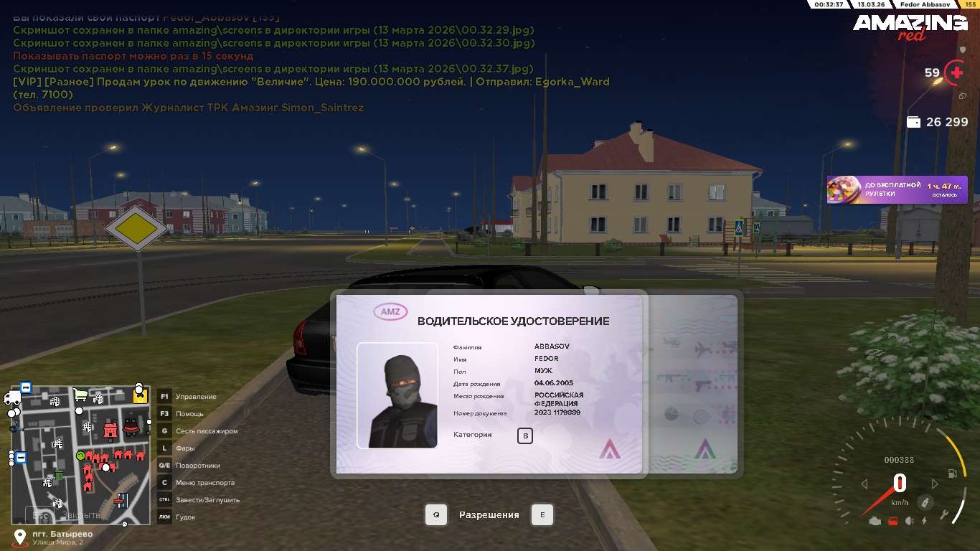Toggle the seatbelt indicator on speedometer

click(x=926, y=501)
